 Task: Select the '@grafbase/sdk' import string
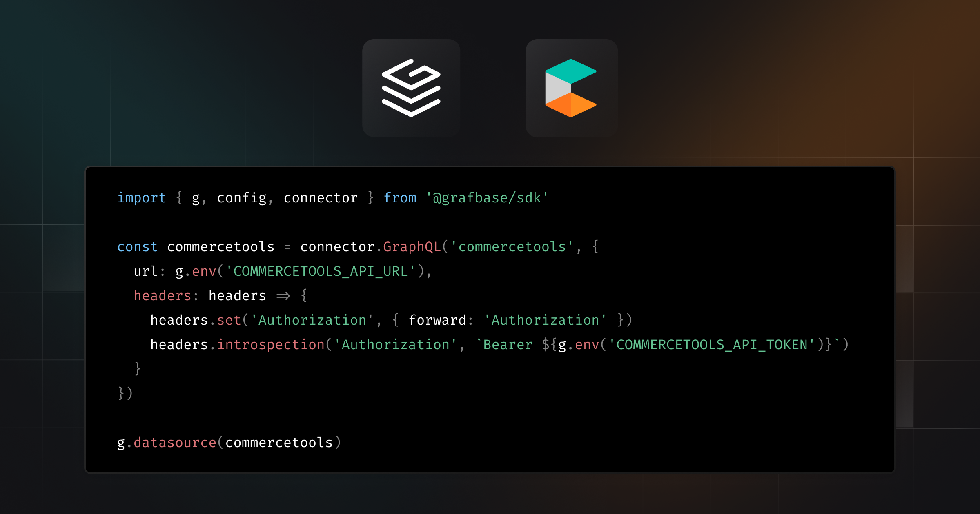(x=487, y=198)
